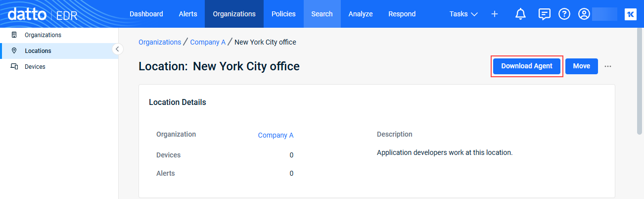Click the Kaseya K logo icon

point(630,14)
